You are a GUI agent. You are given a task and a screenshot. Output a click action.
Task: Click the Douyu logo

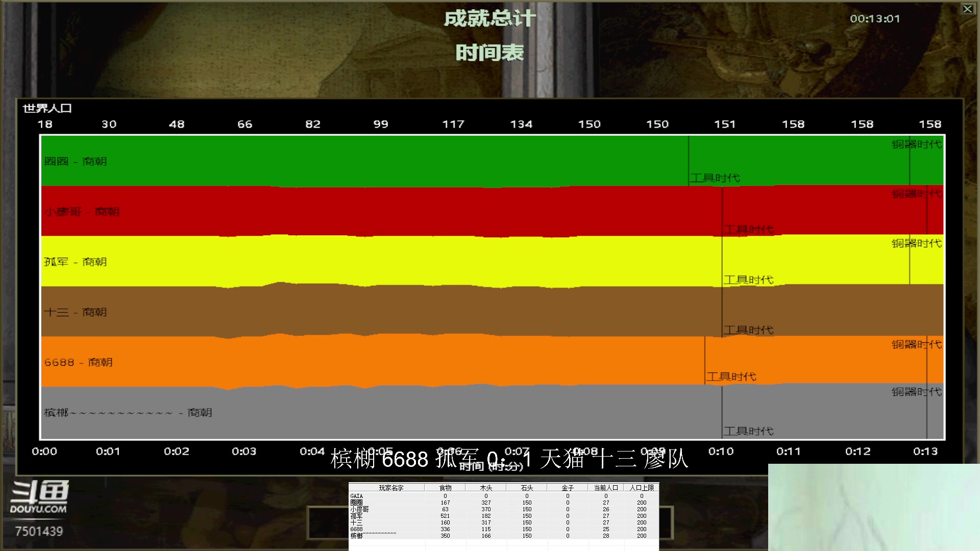(x=39, y=496)
